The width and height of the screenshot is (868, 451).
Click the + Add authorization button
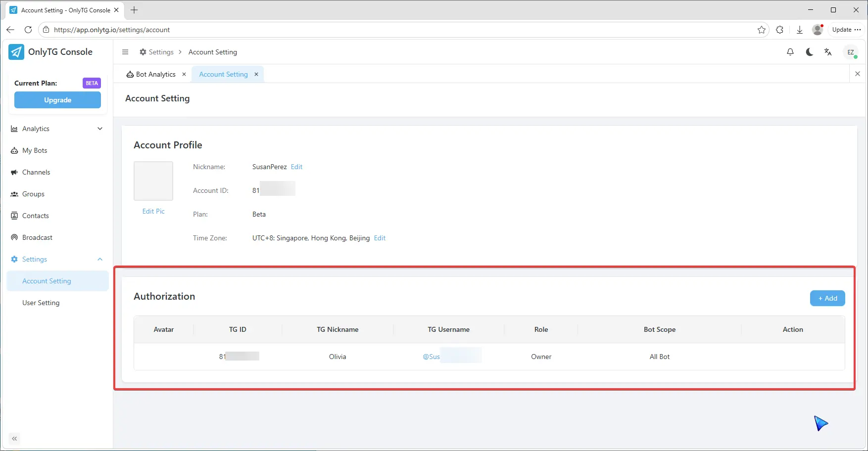[827, 298]
